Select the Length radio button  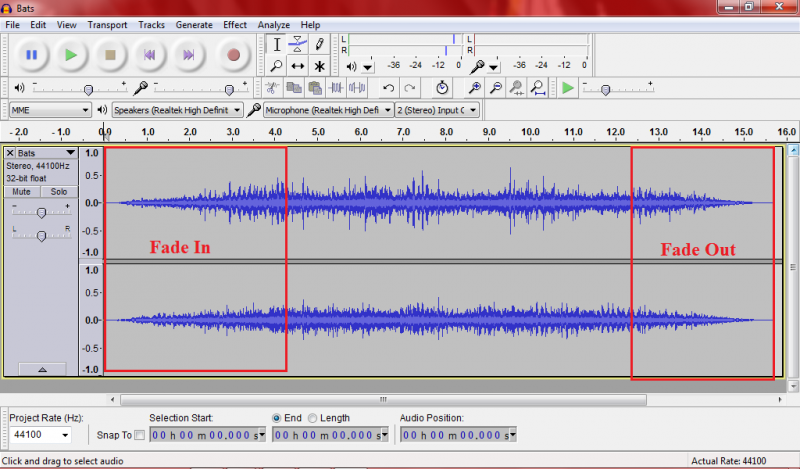point(313,418)
